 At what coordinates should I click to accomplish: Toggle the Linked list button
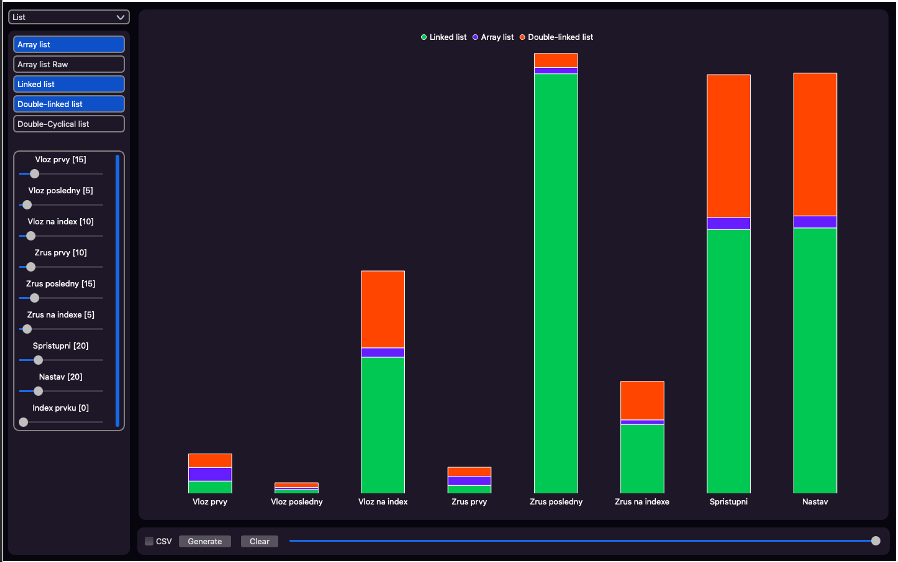coord(69,84)
